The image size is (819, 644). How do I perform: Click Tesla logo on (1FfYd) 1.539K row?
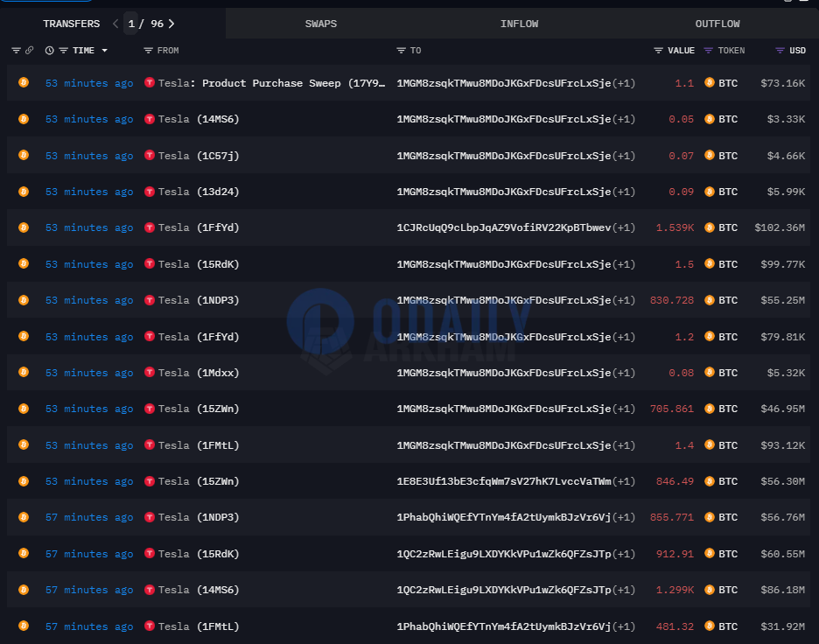point(150,227)
